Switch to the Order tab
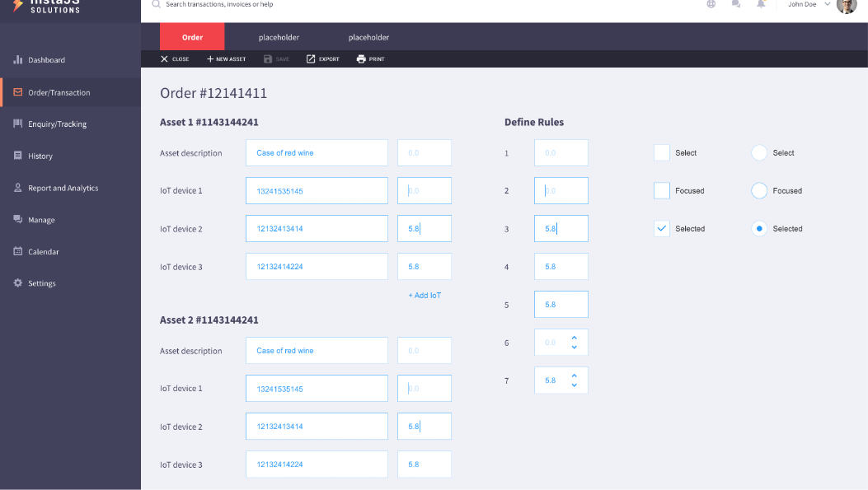868x490 pixels. point(192,37)
